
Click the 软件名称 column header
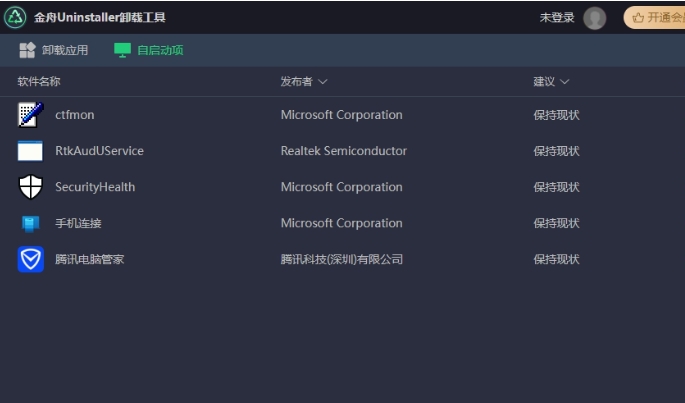pos(39,81)
